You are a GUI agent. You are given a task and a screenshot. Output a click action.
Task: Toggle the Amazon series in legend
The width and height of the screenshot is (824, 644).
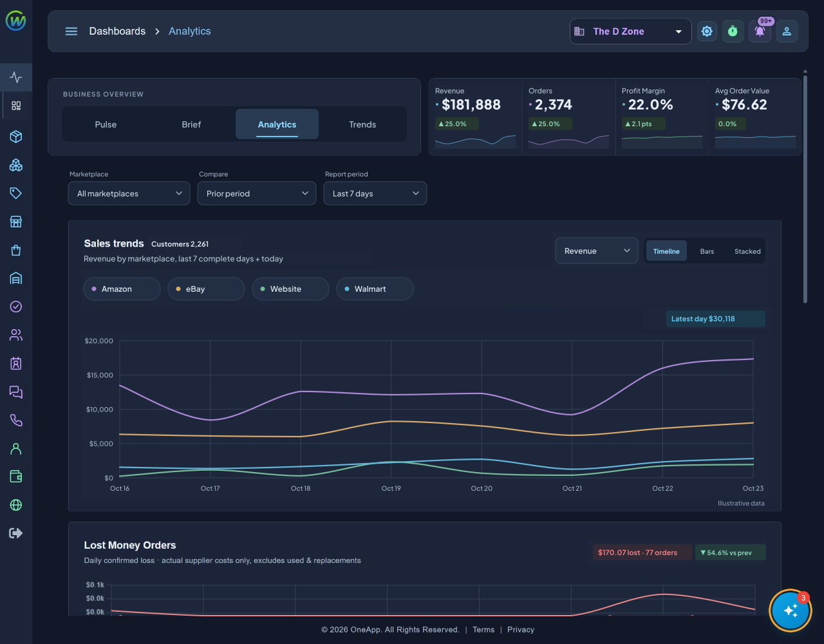(x=122, y=289)
